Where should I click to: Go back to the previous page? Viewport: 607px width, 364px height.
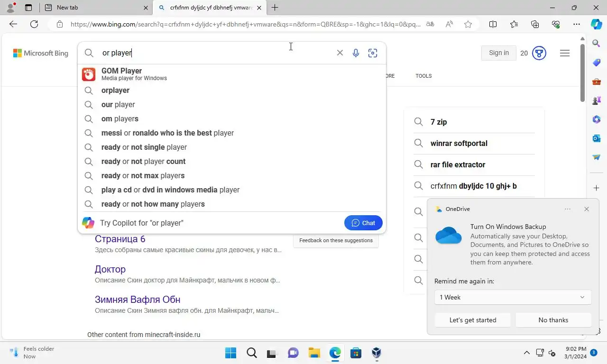(x=13, y=24)
